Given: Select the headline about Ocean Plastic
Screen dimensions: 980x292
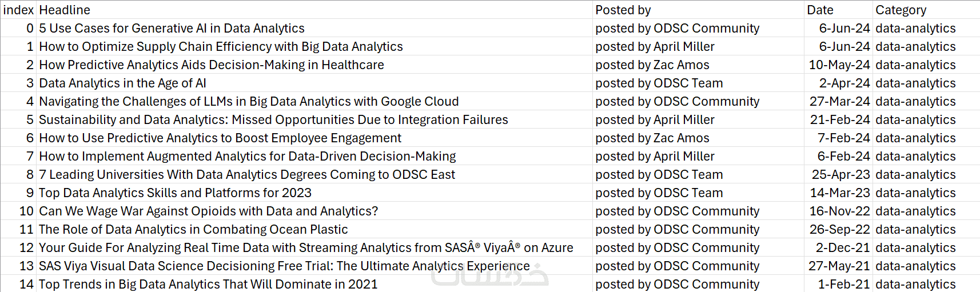Looking at the screenshot, I should tap(193, 229).
